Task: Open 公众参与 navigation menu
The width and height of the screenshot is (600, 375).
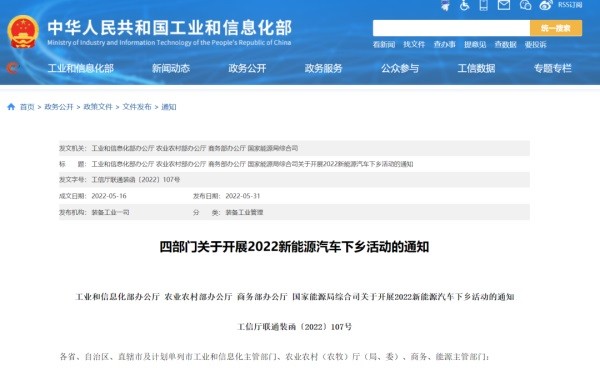Action: click(400, 68)
